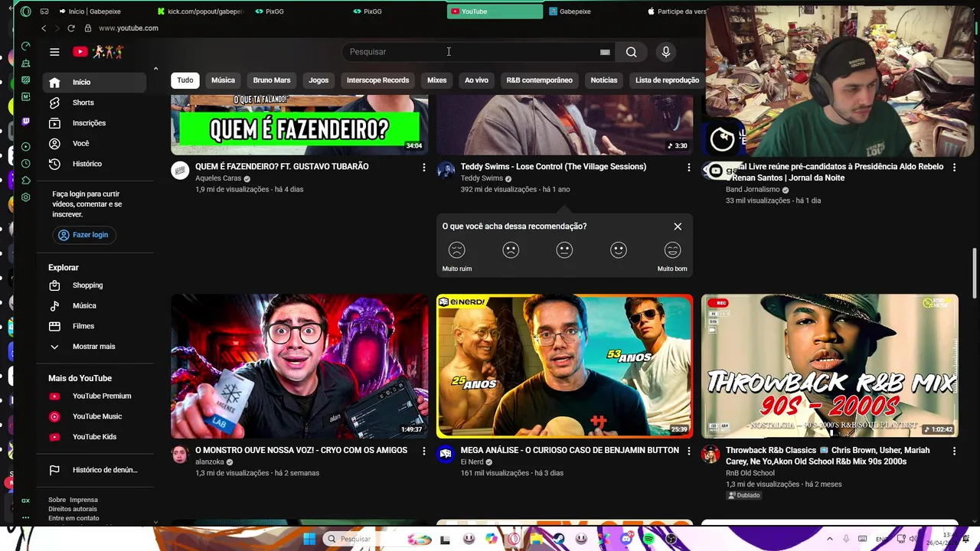The image size is (980, 551).
Task: Expand Mostrar mais in Explorar
Action: [x=94, y=347]
